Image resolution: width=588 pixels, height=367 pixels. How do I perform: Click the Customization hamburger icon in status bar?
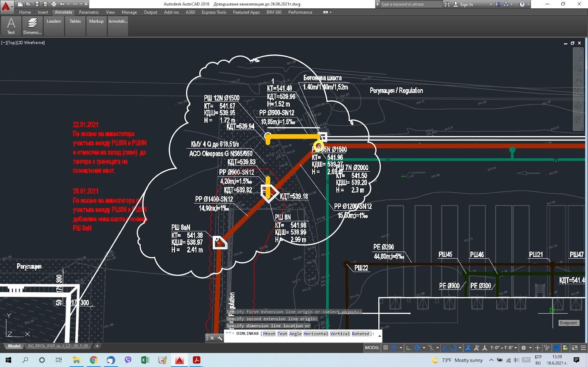tap(583, 348)
